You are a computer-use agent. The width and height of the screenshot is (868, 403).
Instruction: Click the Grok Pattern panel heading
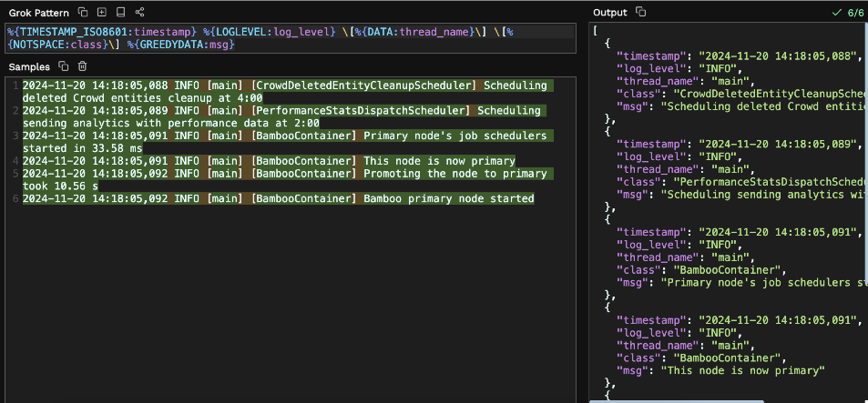point(39,12)
